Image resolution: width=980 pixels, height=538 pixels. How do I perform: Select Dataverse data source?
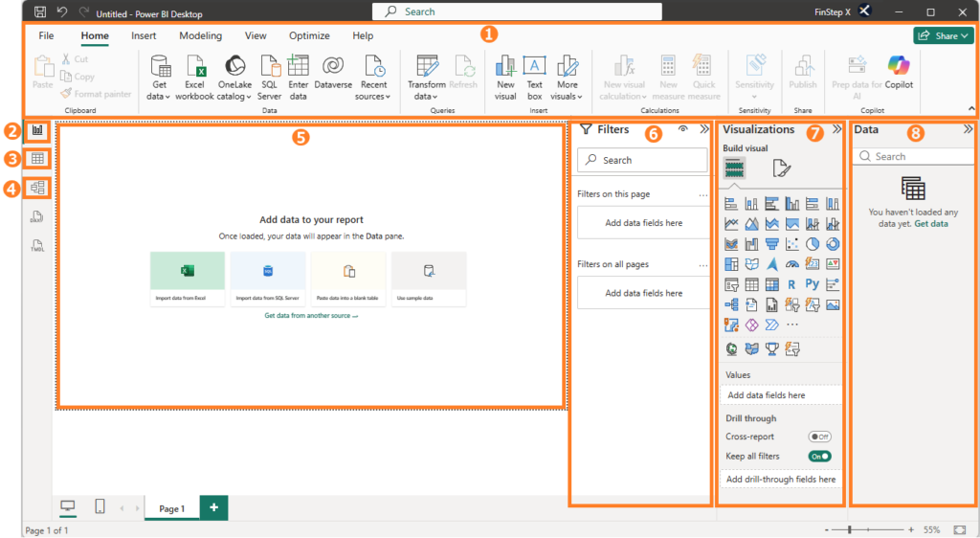pos(333,73)
